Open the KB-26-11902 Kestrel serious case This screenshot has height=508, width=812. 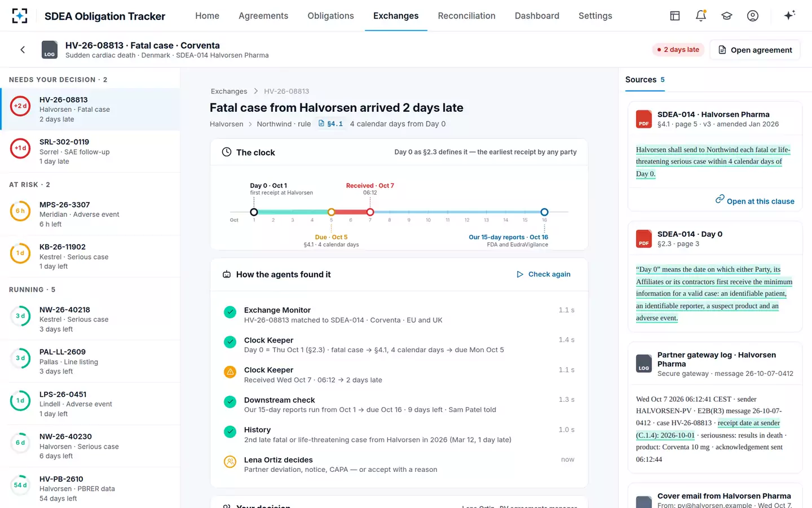click(90, 256)
